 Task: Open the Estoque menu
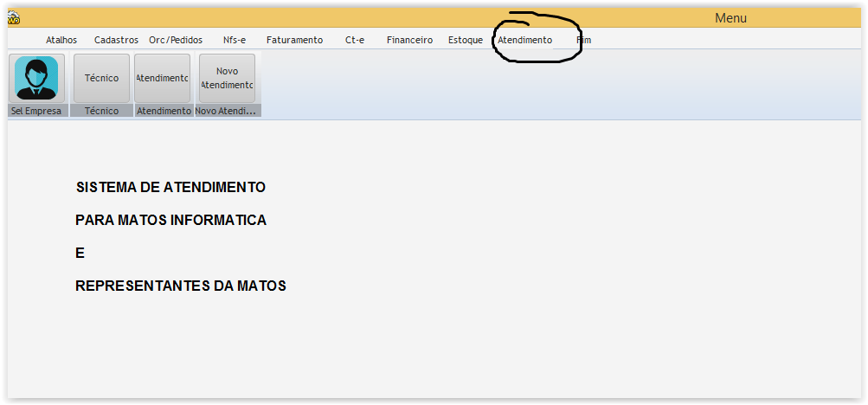click(x=466, y=40)
